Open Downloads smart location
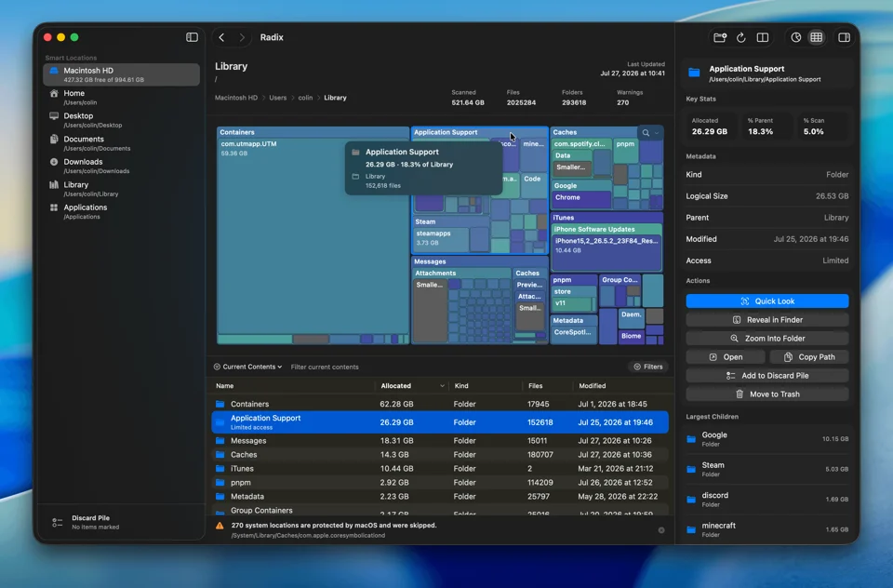Viewport: 893px width, 588px height. (121, 166)
